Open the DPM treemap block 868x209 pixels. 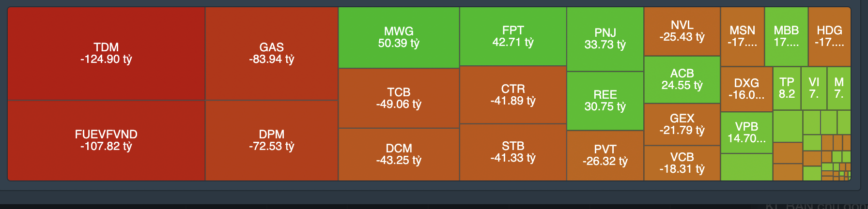(x=271, y=140)
